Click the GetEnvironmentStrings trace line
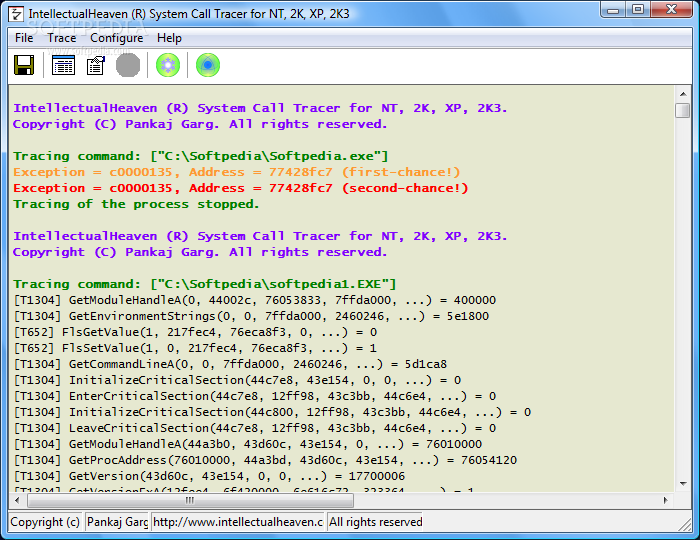The image size is (700, 540). 251,316
